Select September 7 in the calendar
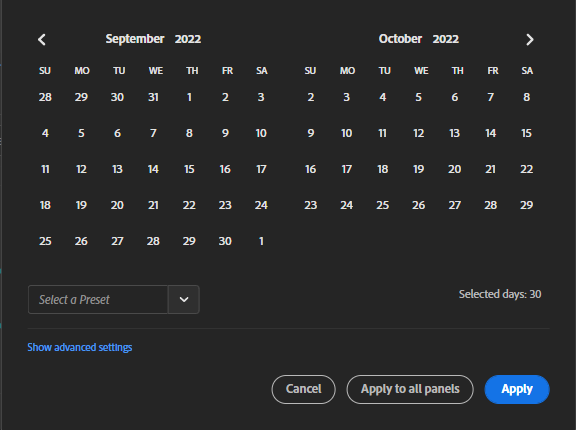This screenshot has width=576, height=430. coord(153,133)
